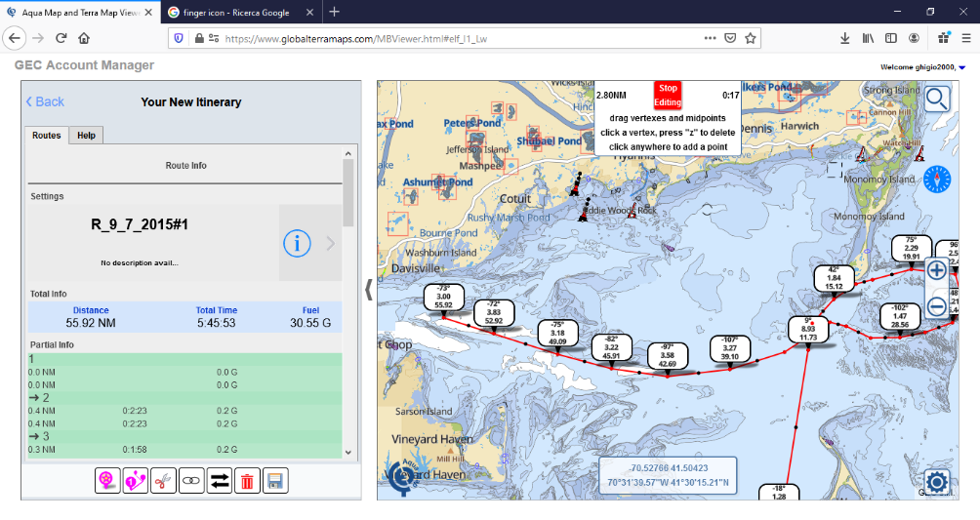980x520 pixels.
Task: Reverse route with the swap arrows icon
Action: point(220,481)
